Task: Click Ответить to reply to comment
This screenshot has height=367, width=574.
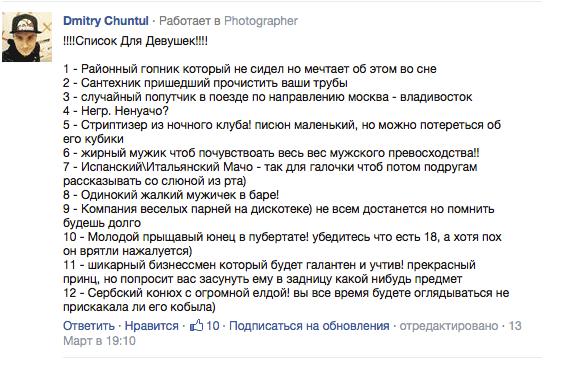Action: pyautogui.click(x=89, y=326)
